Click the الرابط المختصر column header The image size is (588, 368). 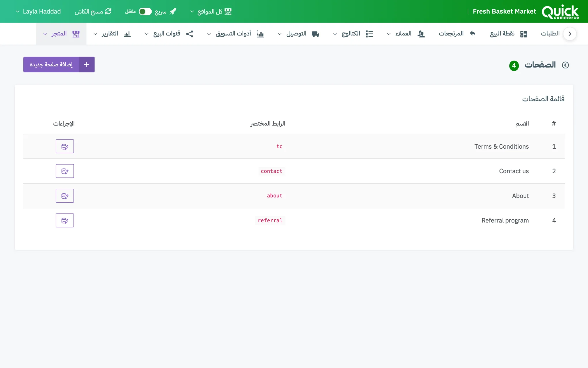pyautogui.click(x=268, y=124)
